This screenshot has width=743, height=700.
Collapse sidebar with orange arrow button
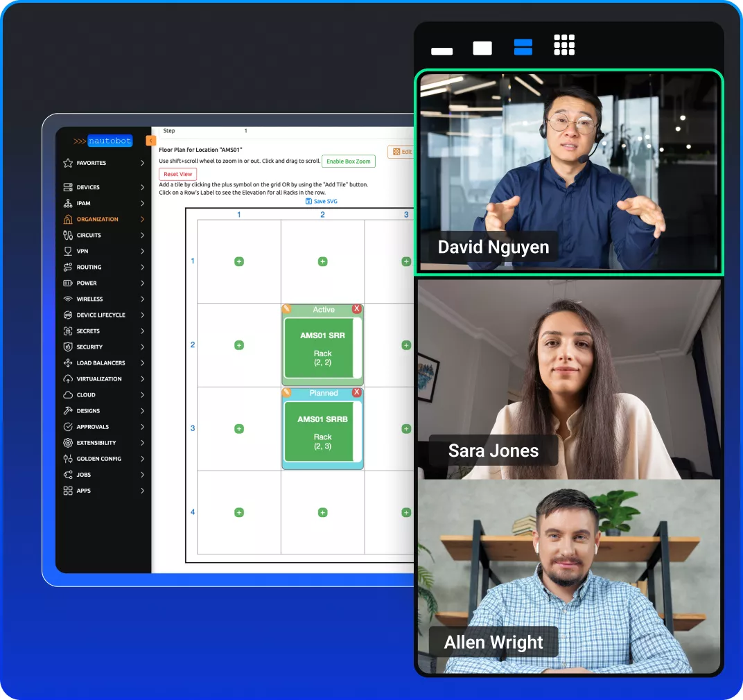pyautogui.click(x=150, y=141)
